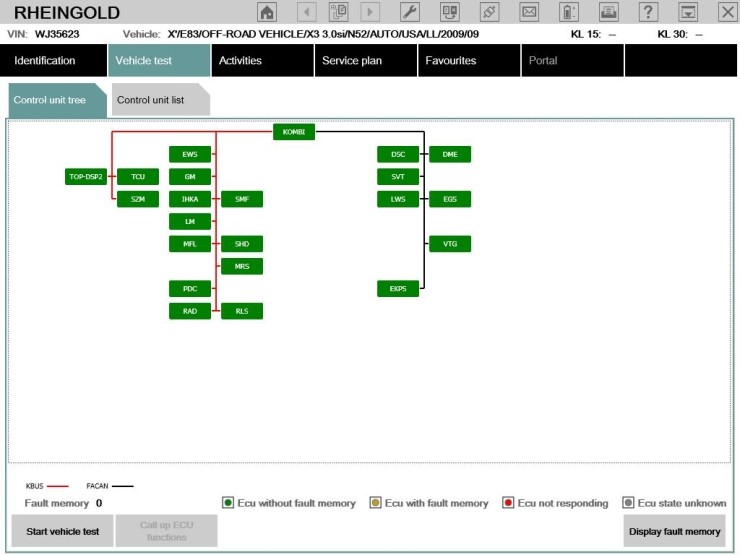Image resolution: width=740 pixels, height=555 pixels.
Task: Open the connection manager plug icon
Action: point(489,12)
